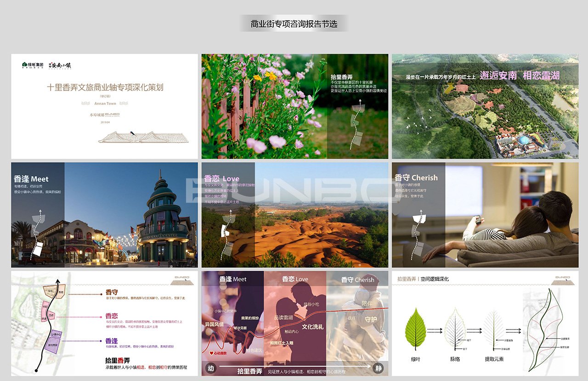The height and width of the screenshot is (381, 588).
Task: Click the 十里香弄文旅商业轴专项深化策划 title
Action: point(105,87)
